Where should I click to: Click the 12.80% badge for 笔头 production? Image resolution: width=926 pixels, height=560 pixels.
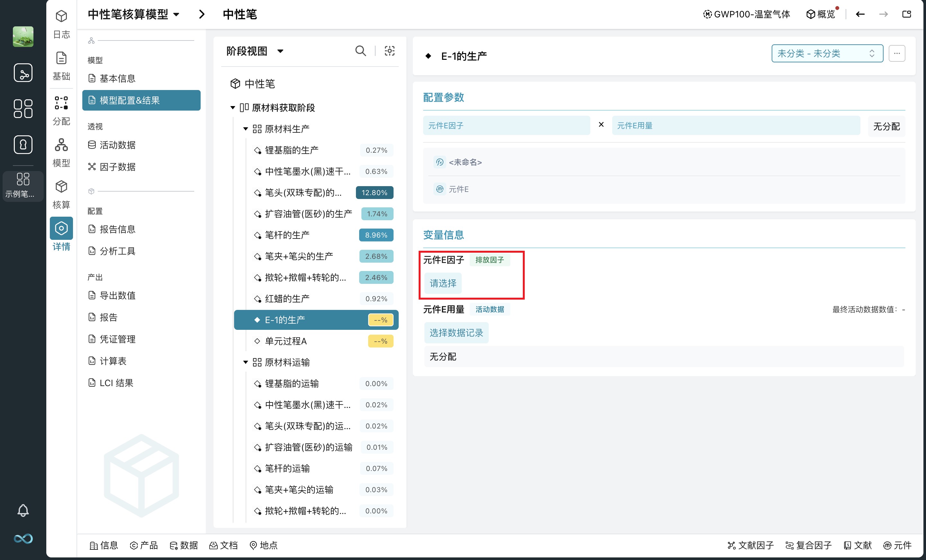pos(374,193)
